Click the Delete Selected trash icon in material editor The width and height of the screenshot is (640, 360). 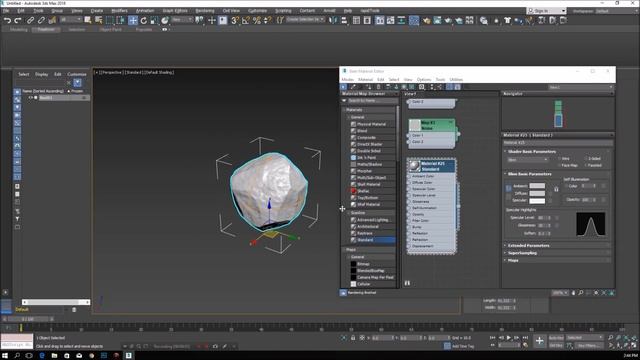pos(378,87)
